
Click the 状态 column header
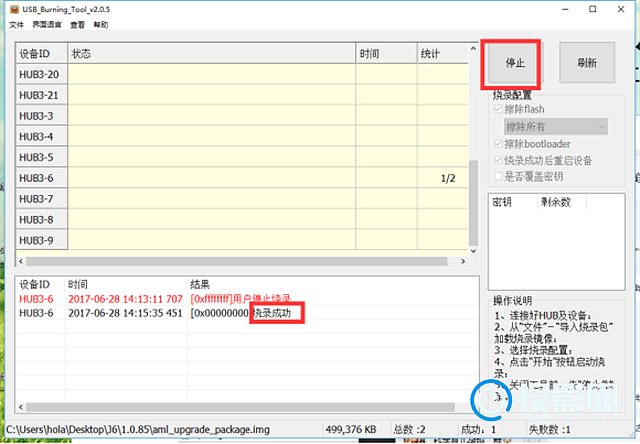(210, 52)
